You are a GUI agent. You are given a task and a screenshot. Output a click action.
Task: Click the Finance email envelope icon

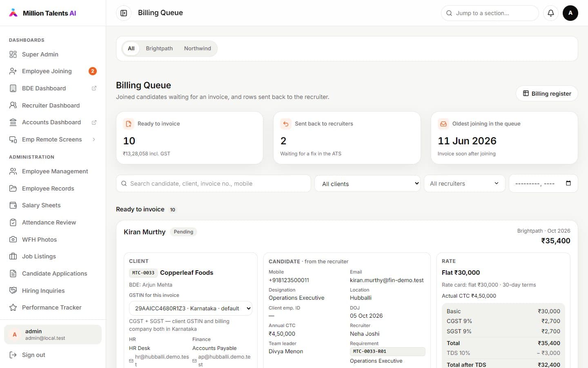(194, 361)
